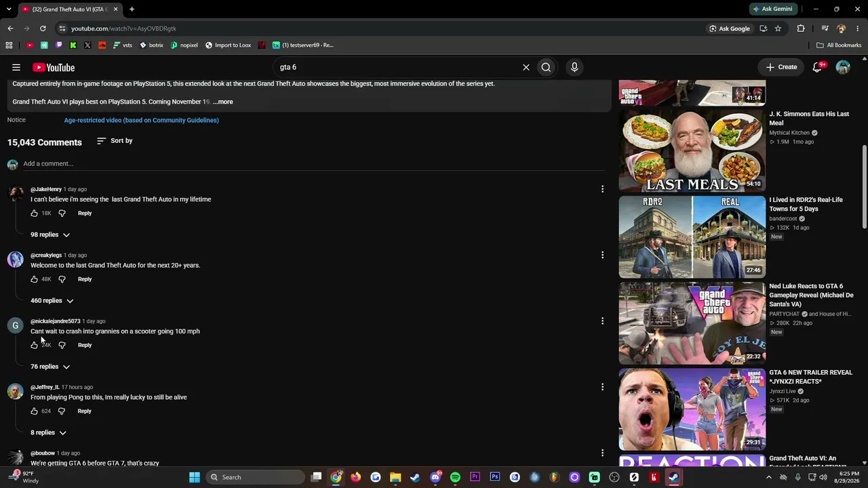Open the age-restricted Community Guidelines link

click(141, 120)
